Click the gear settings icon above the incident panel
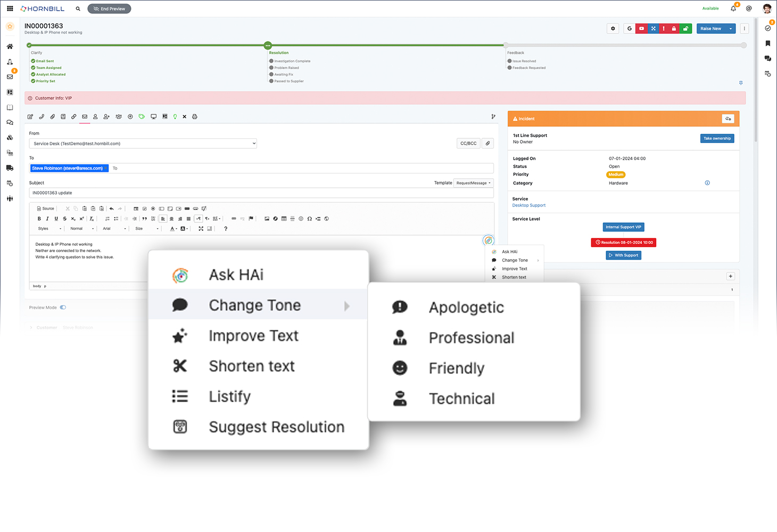 (613, 28)
